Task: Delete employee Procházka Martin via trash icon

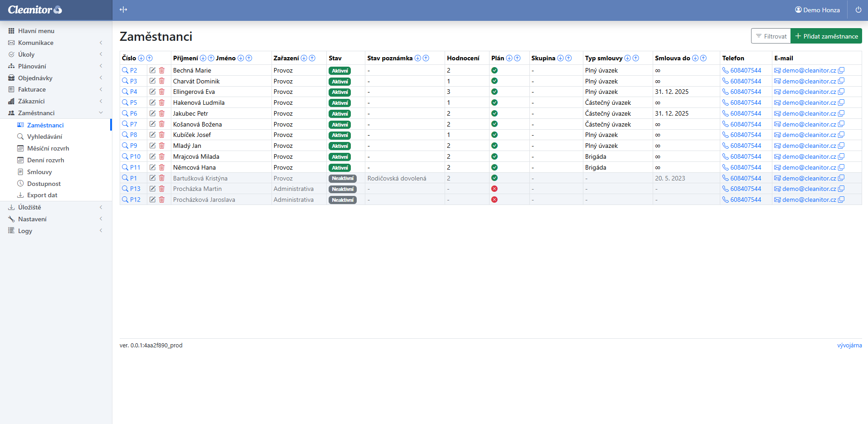Action: tap(161, 189)
